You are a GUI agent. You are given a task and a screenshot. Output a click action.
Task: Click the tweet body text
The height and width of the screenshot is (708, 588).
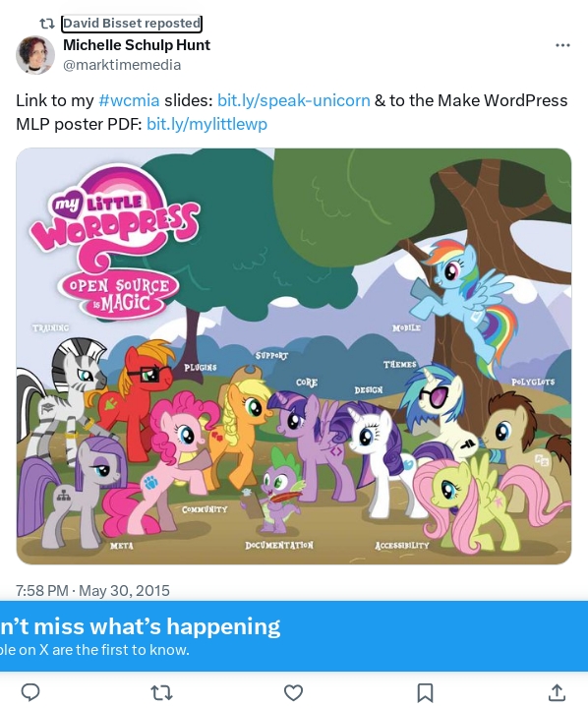pyautogui.click(x=292, y=112)
